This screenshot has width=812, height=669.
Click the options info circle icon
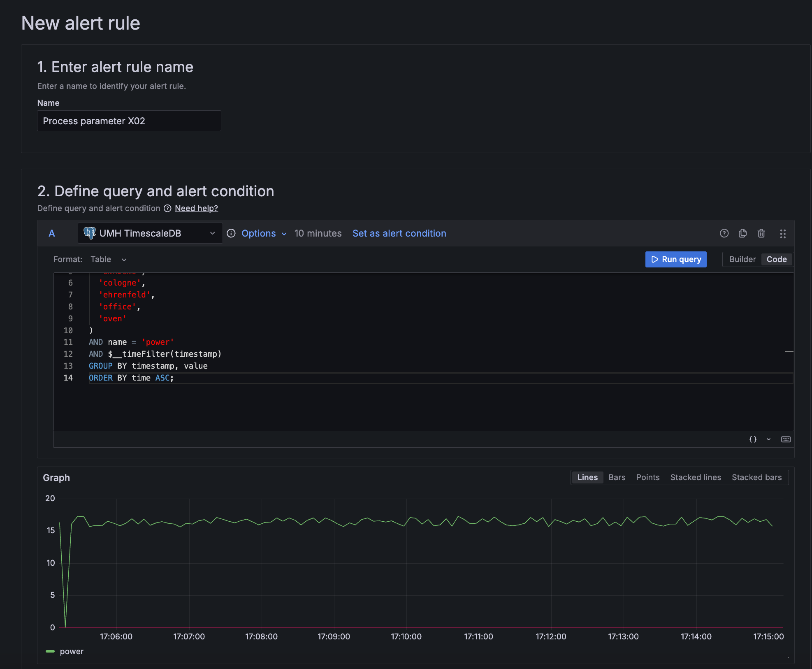coord(231,233)
